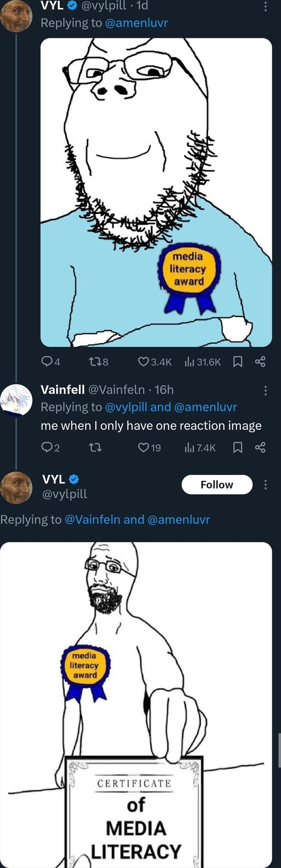Image resolution: width=281 pixels, height=868 pixels.
Task: Open the view count analytics showing 31.6K
Action: pos(198,362)
